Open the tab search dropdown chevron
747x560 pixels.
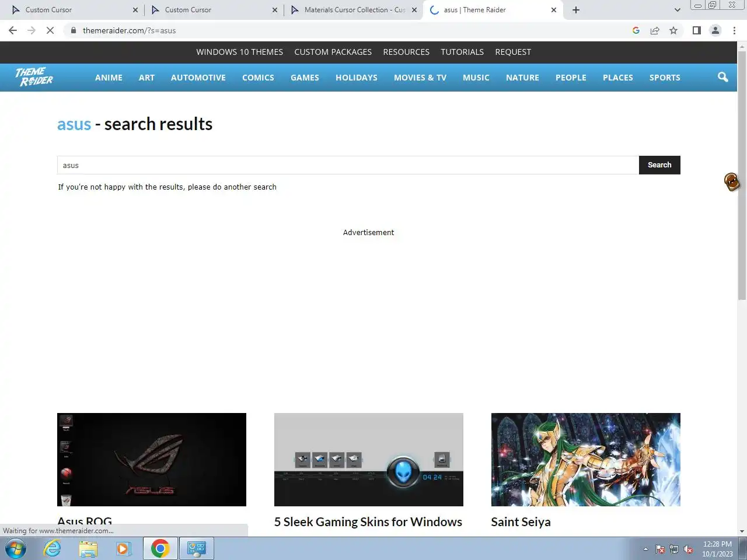pos(677,10)
